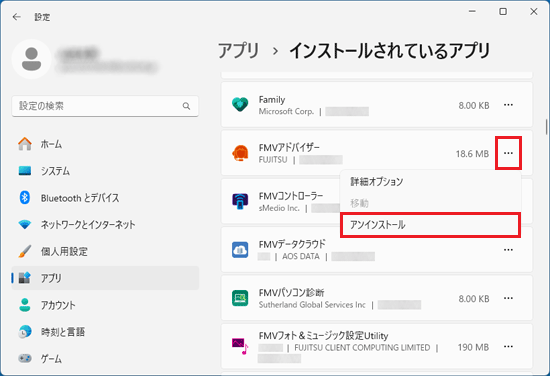The width and height of the screenshot is (550, 376).
Task: Maximize the Settings window
Action: (x=503, y=12)
